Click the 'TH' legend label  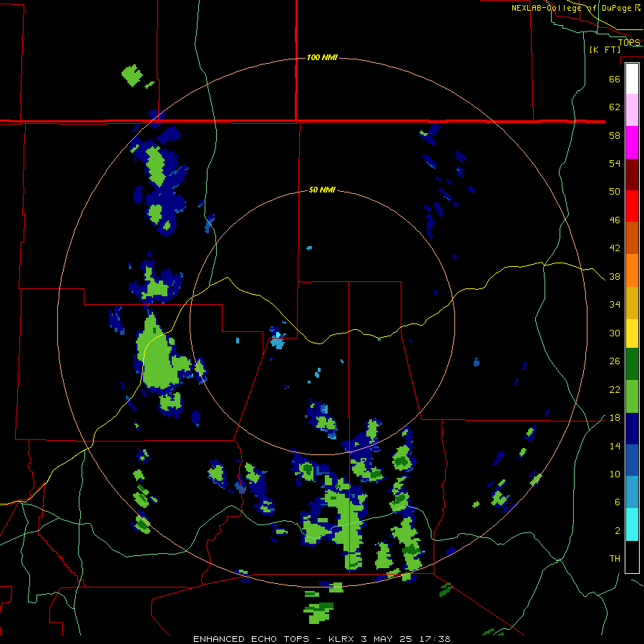pos(615,559)
